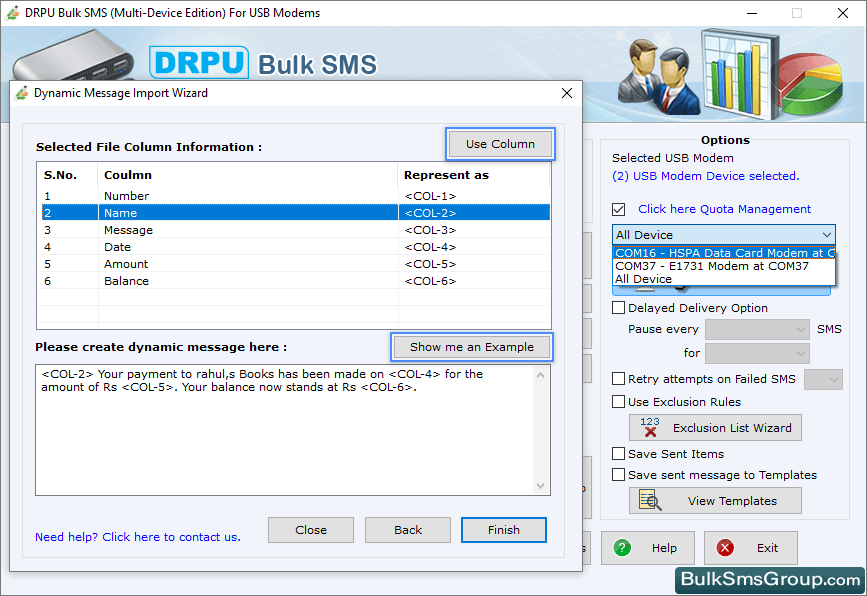The height and width of the screenshot is (596, 867).
Task: Click the Help button
Action: [647, 548]
